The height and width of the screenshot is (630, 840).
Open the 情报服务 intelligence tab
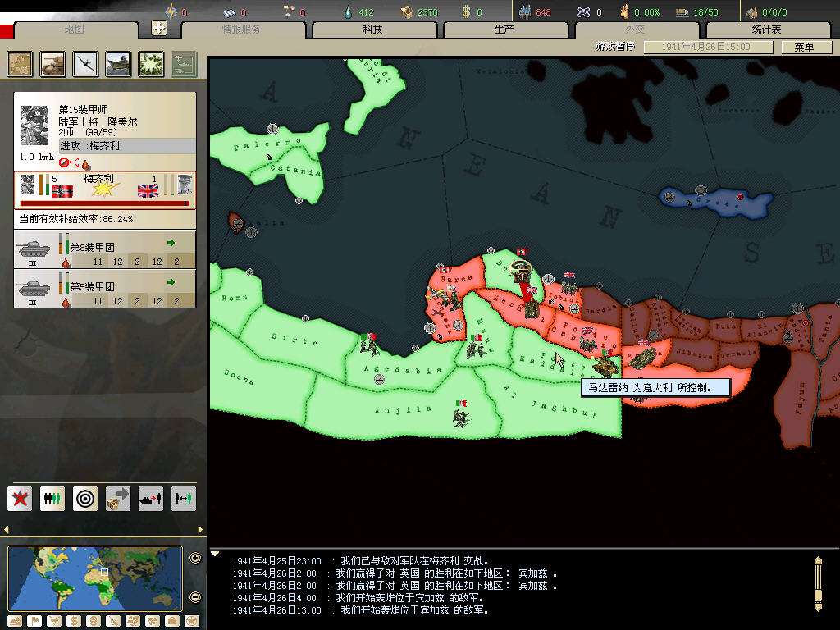click(x=242, y=30)
